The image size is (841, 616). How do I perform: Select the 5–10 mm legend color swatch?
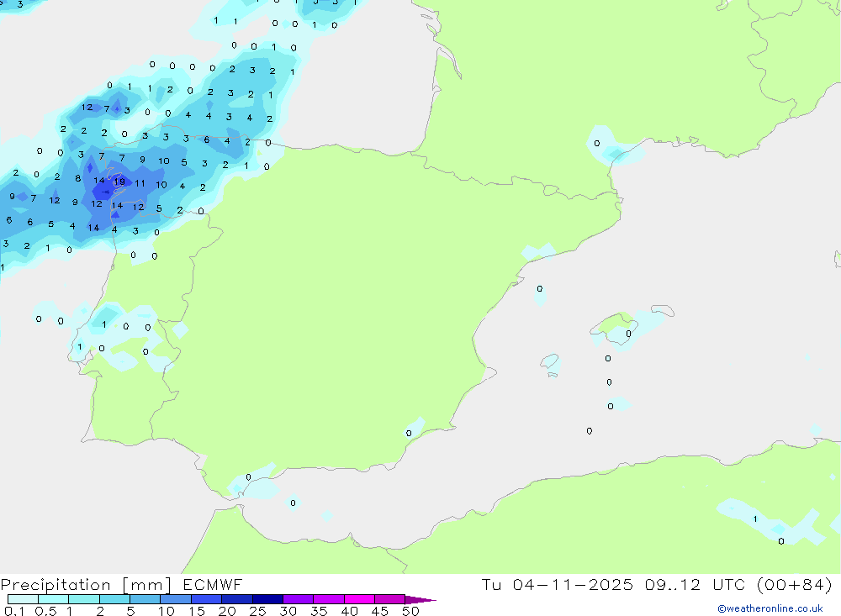click(145, 599)
